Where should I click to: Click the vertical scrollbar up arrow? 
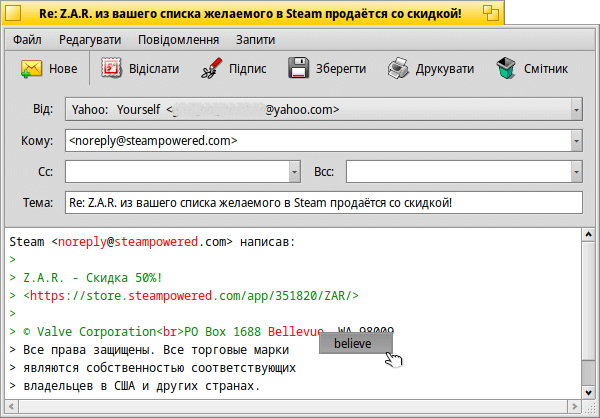click(x=588, y=235)
